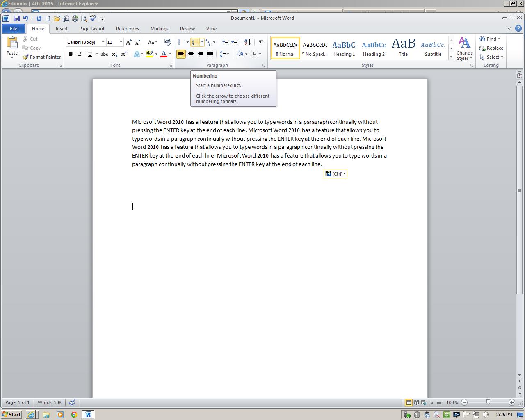The image size is (525, 420).
Task: Open the font name dropdown
Action: click(x=103, y=42)
